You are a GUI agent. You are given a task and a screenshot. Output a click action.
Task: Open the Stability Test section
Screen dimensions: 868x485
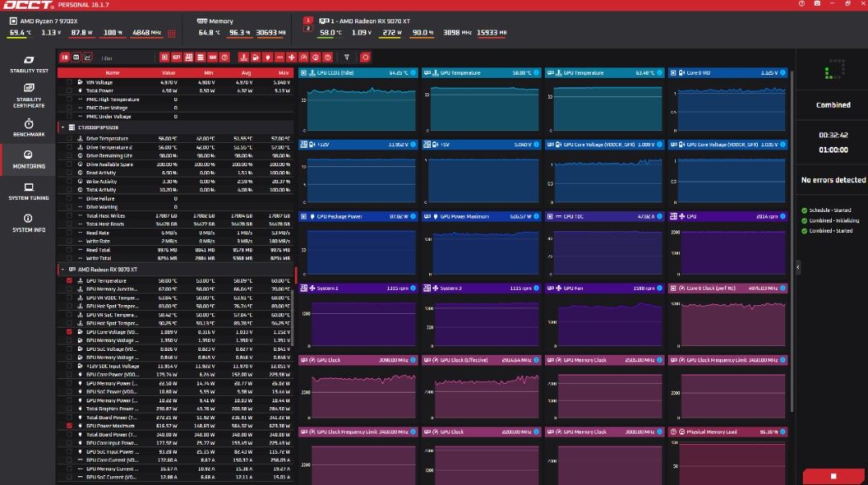(x=29, y=64)
